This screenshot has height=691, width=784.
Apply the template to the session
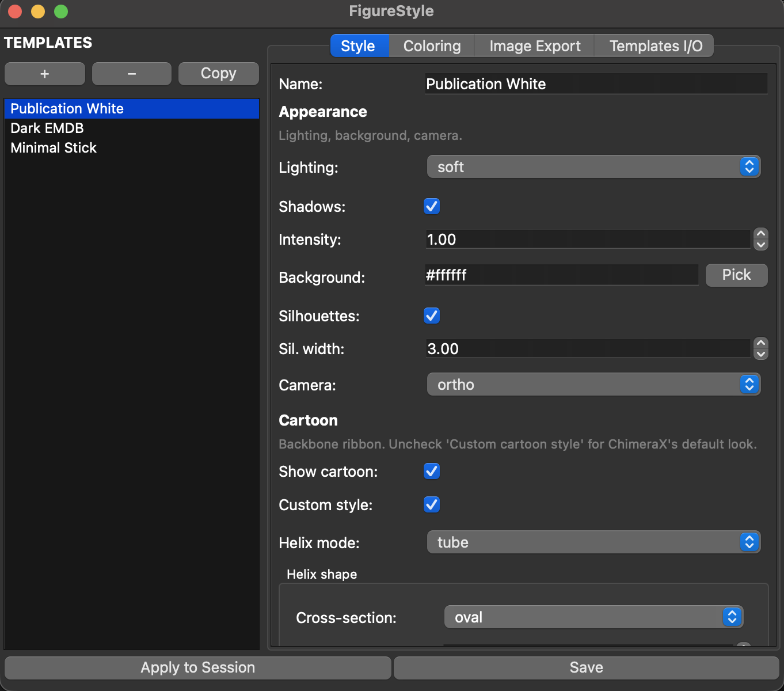pos(198,668)
